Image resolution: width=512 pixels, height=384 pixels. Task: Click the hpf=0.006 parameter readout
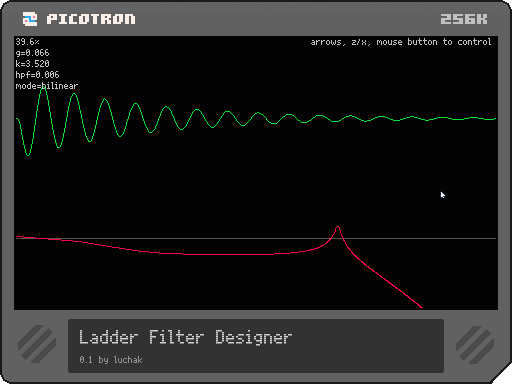click(37, 75)
